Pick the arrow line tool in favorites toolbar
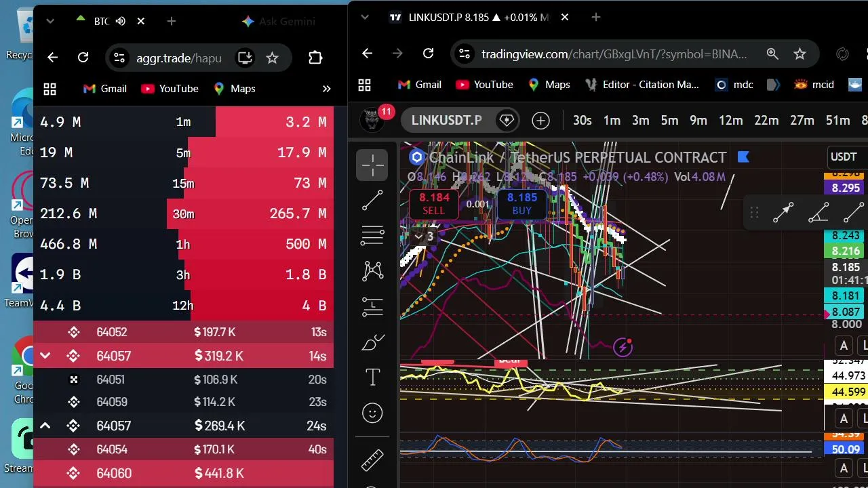Viewport: 868px width, 488px height. (x=783, y=213)
